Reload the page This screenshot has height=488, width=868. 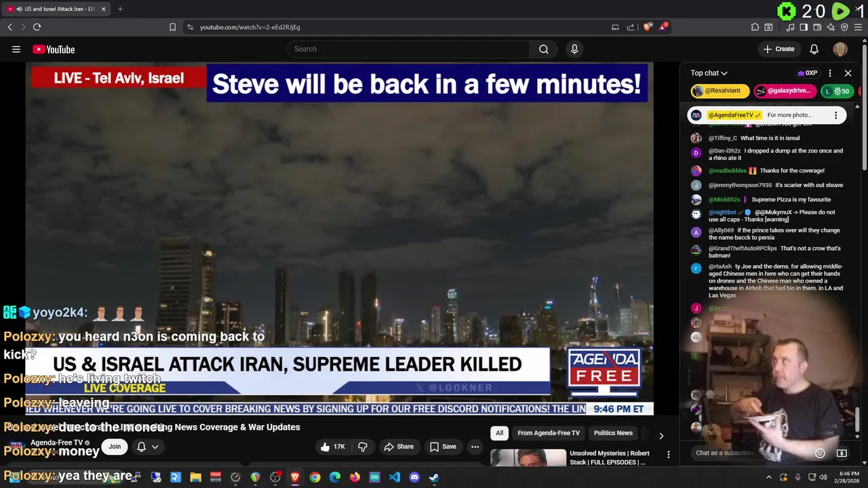(x=37, y=27)
